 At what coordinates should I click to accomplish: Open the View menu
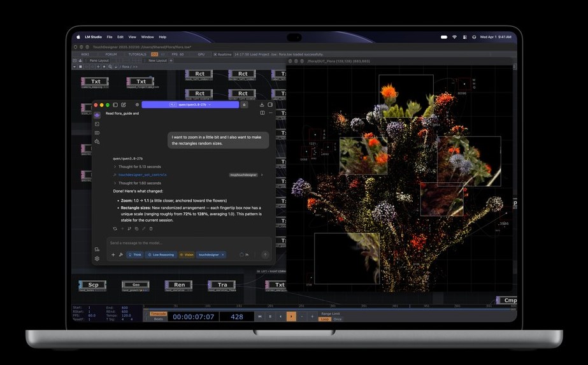pyautogui.click(x=133, y=37)
